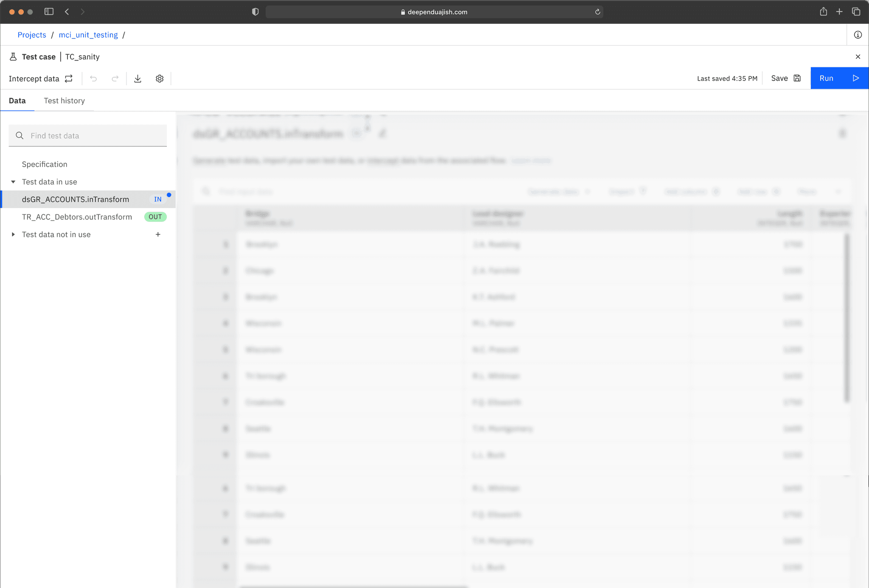Toggle the browser sidebar icon
869x588 pixels.
click(49, 12)
